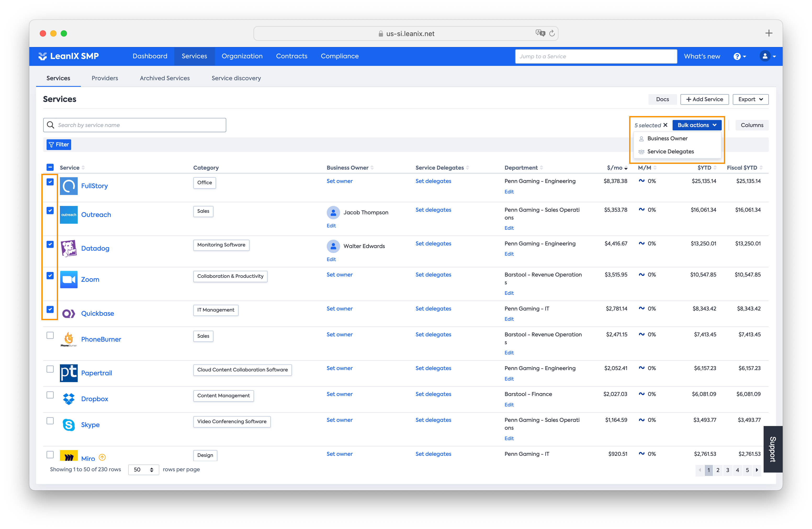Open the Docs button

pyautogui.click(x=662, y=99)
